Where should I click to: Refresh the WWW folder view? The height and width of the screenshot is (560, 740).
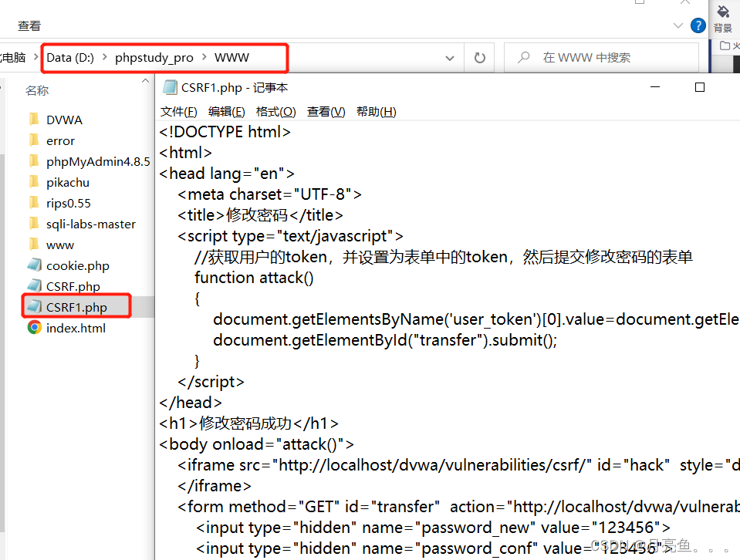coord(479,58)
